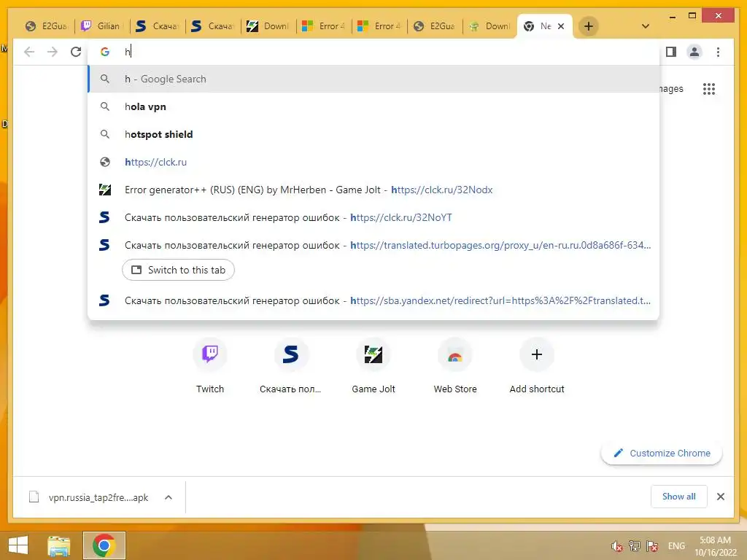747x560 pixels.
Task: Click the ENG language indicator
Action: [x=676, y=546]
